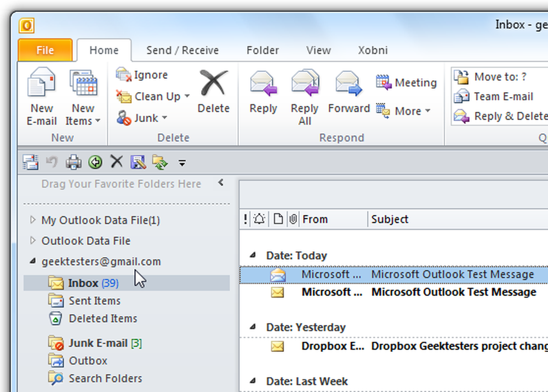Sort by Importance column header

(x=246, y=219)
